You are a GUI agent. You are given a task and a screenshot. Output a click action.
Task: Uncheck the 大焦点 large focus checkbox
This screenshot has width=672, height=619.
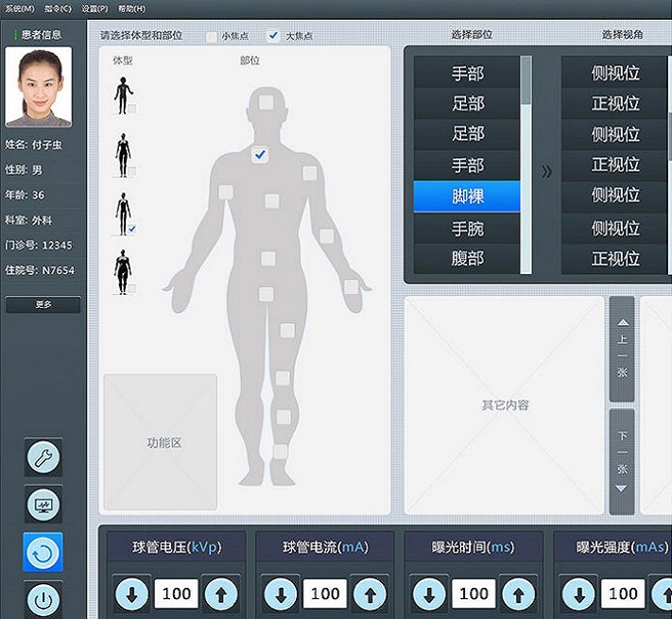pos(274,37)
